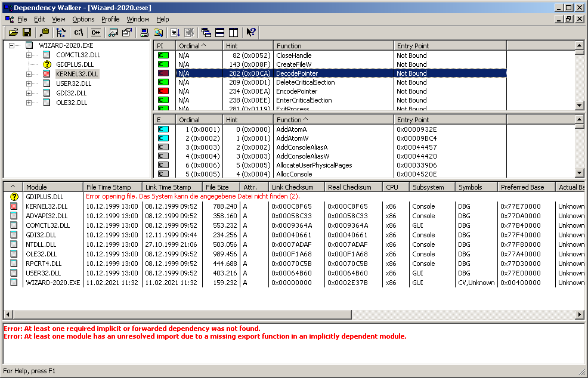This screenshot has height=378, width=588.
Task: Expand the KERNEL32.DLL tree node
Action: pos(29,74)
